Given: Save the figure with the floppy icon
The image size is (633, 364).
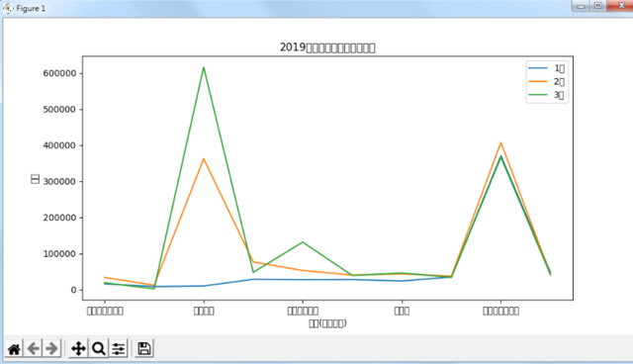Looking at the screenshot, I should coord(144,348).
